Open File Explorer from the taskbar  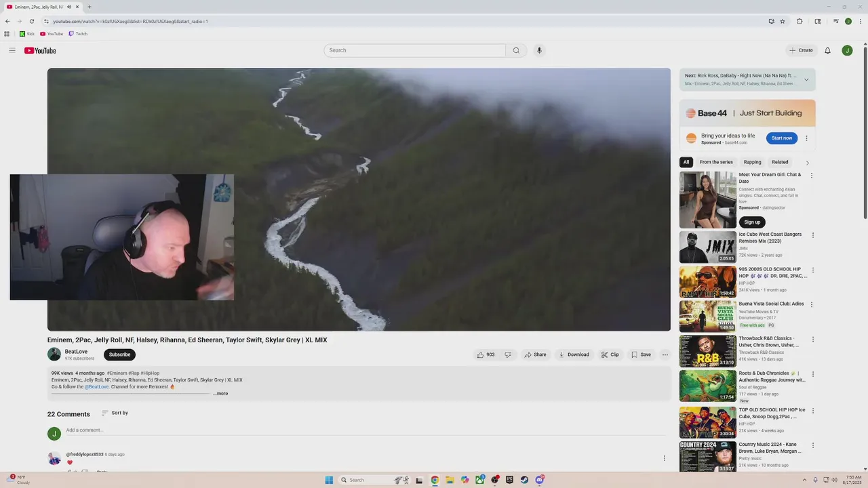tap(450, 480)
